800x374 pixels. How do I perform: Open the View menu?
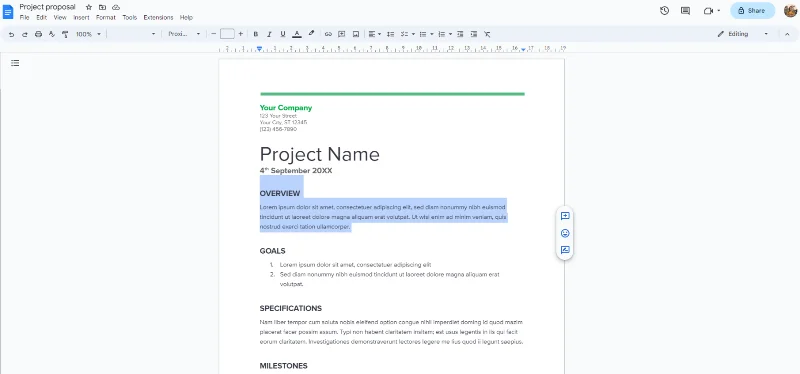tap(60, 17)
